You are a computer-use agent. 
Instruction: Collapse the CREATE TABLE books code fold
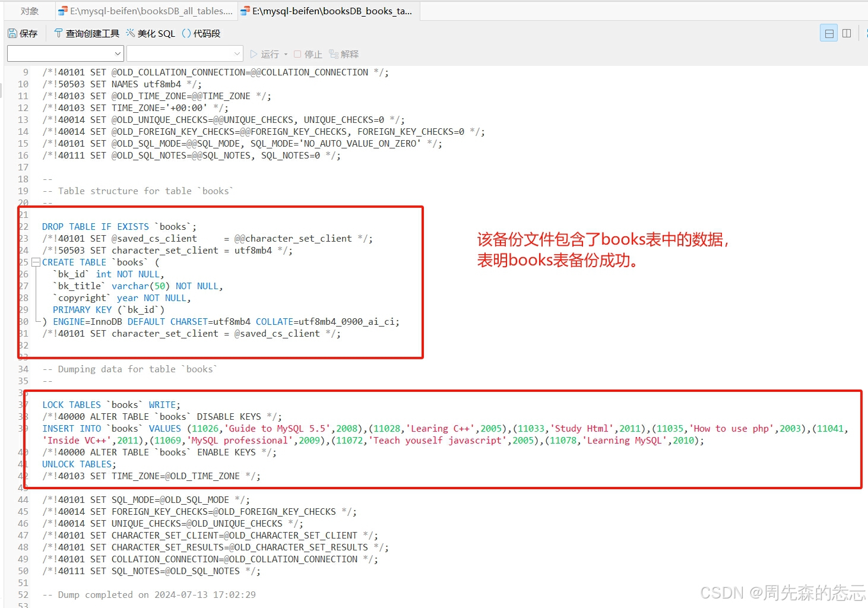coord(36,262)
